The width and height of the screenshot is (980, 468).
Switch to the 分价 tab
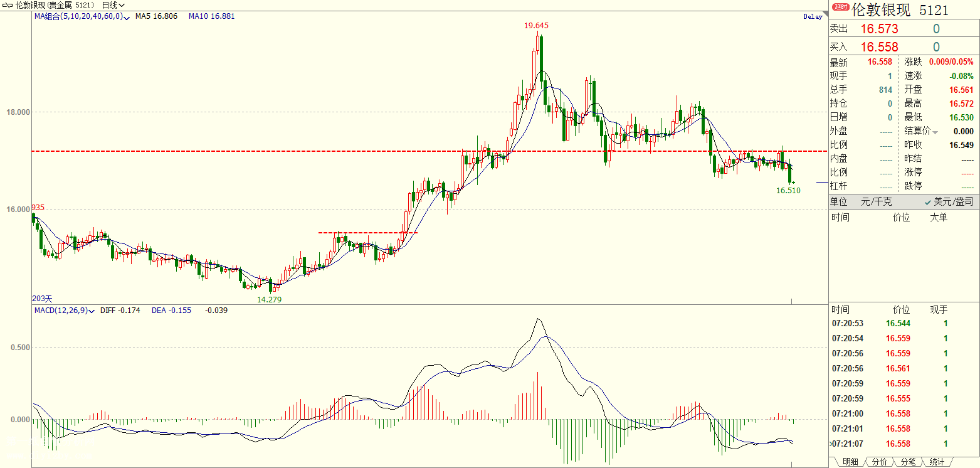pyautogui.click(x=879, y=462)
